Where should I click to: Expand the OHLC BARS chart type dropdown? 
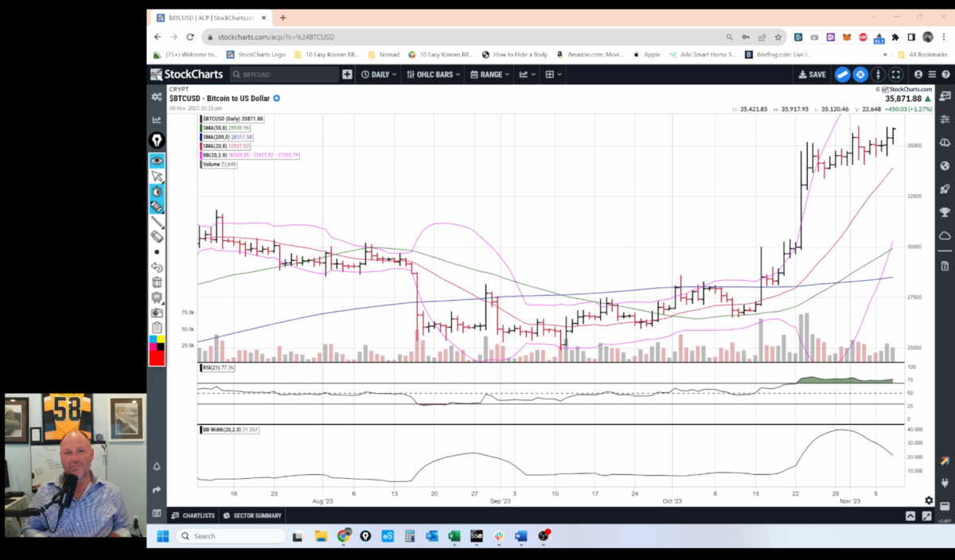(x=432, y=74)
